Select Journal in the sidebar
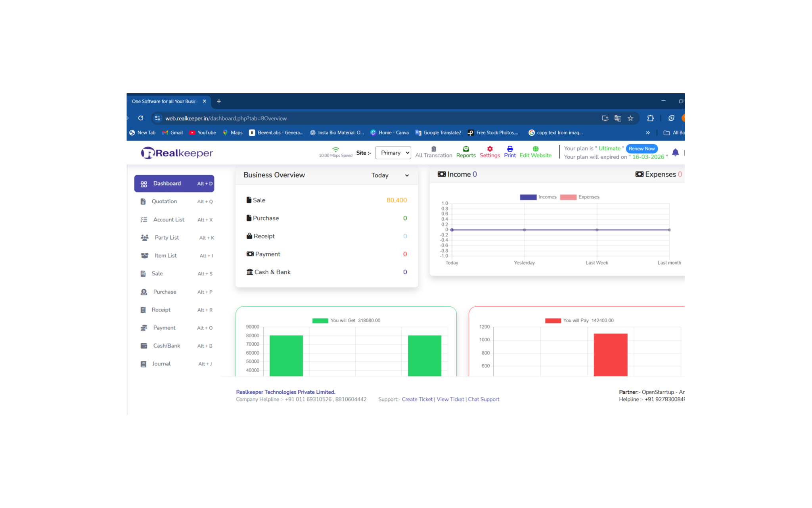Viewport: 812px width, 508px height. (x=161, y=364)
